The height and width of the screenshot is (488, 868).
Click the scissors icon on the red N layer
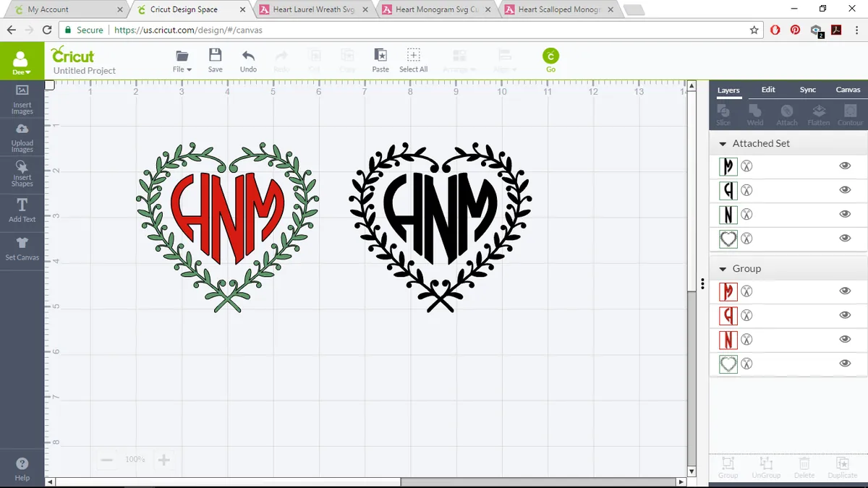coord(747,339)
